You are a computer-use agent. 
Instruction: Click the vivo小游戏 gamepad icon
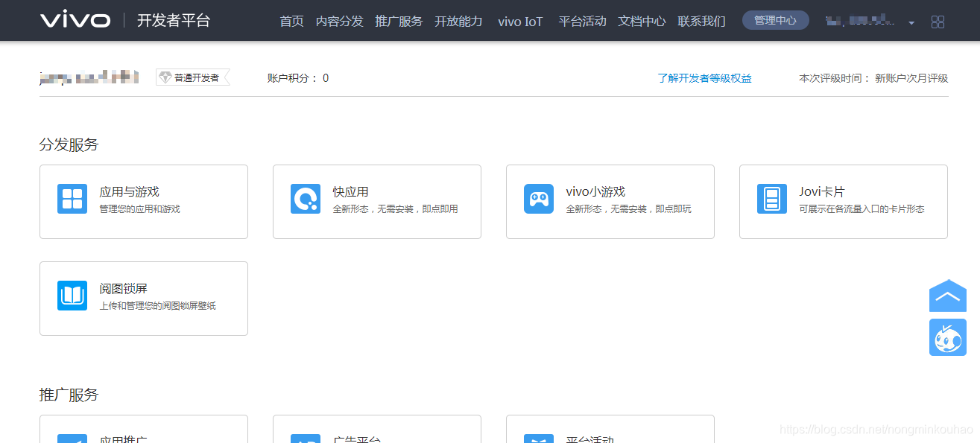539,199
